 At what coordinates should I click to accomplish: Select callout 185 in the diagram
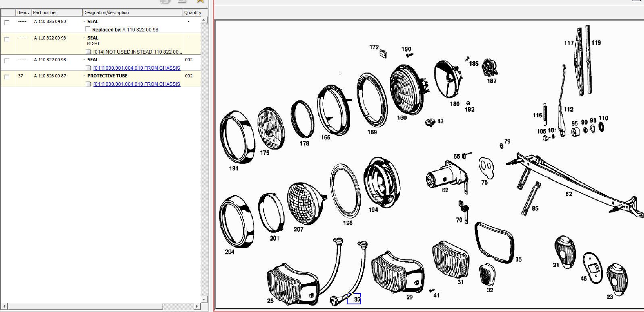(474, 63)
